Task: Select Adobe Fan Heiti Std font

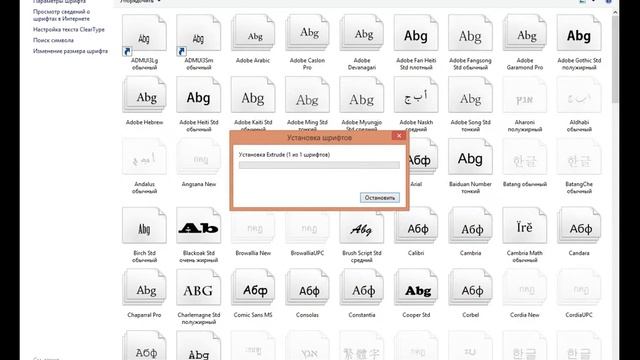Action: 416,34
